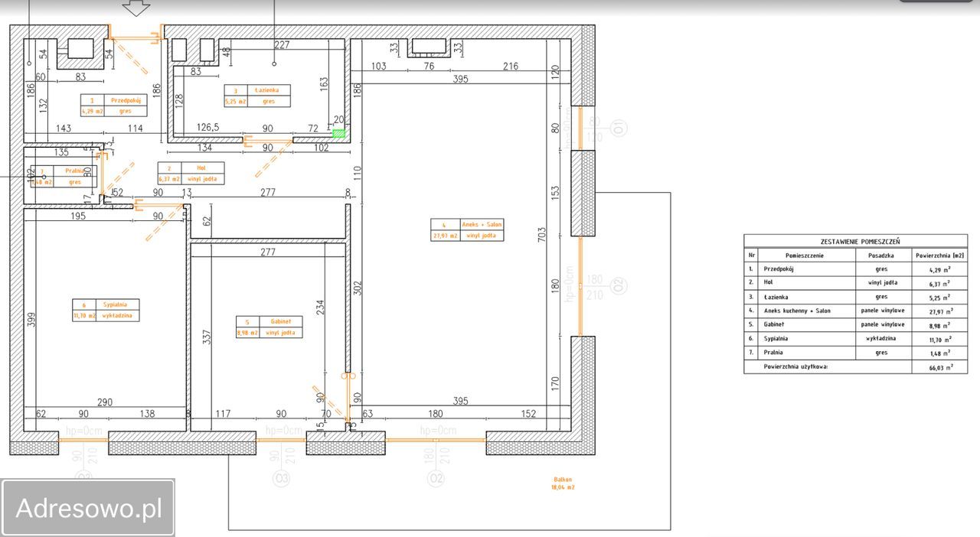Select the Aneks kuchenny + Salon table row
The height and width of the screenshot is (537, 980).
(x=855, y=311)
